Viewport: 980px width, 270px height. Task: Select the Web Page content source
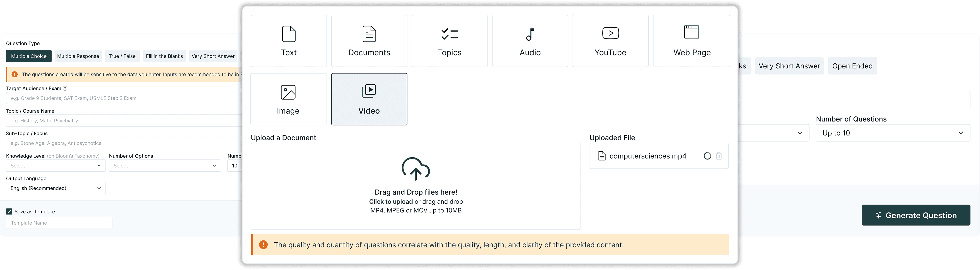point(691,41)
